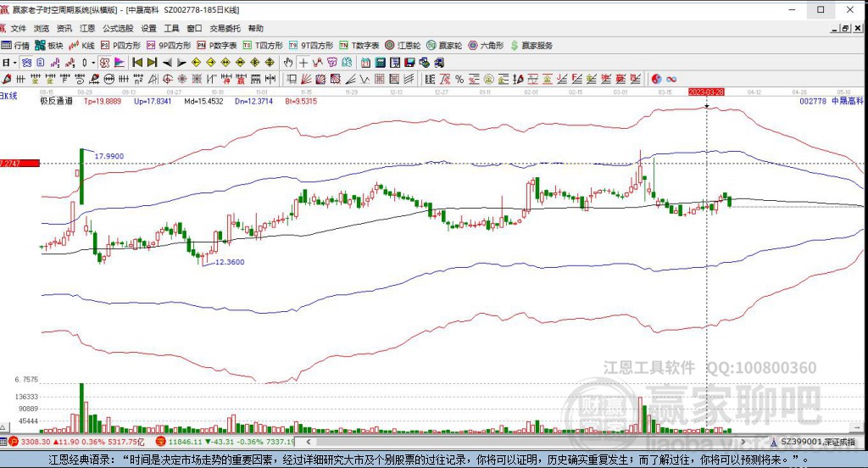The height and width of the screenshot is (468, 868).
Task: Click the Dn=12.3714 indicator value
Action: pyautogui.click(x=253, y=102)
